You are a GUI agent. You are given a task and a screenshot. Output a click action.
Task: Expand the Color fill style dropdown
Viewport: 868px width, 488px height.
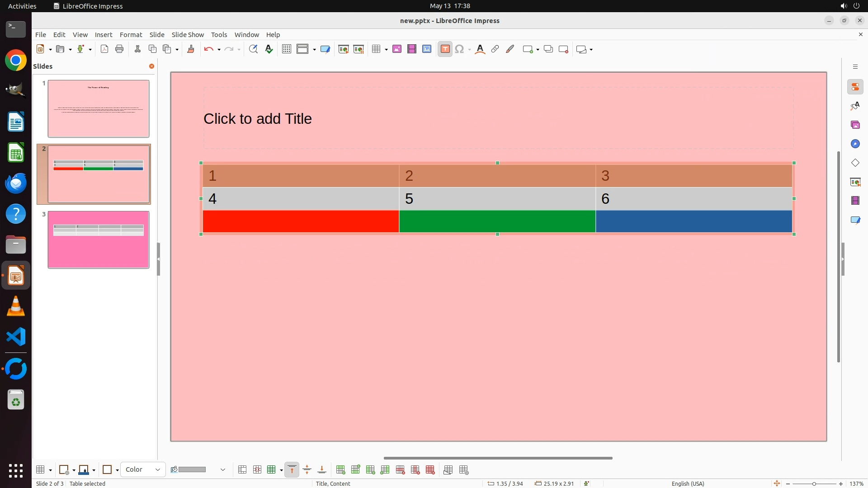pos(157,470)
